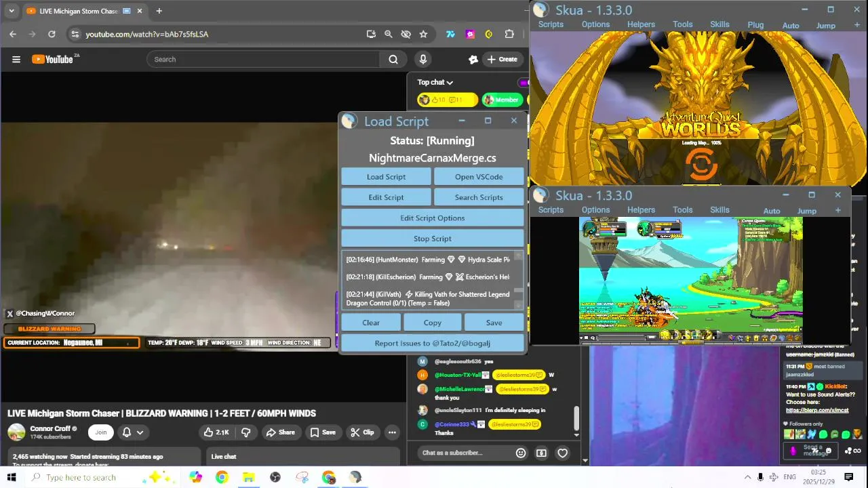The width and height of the screenshot is (868, 488).
Task: Open Scripts menu in upper Skua window
Action: [x=551, y=24]
